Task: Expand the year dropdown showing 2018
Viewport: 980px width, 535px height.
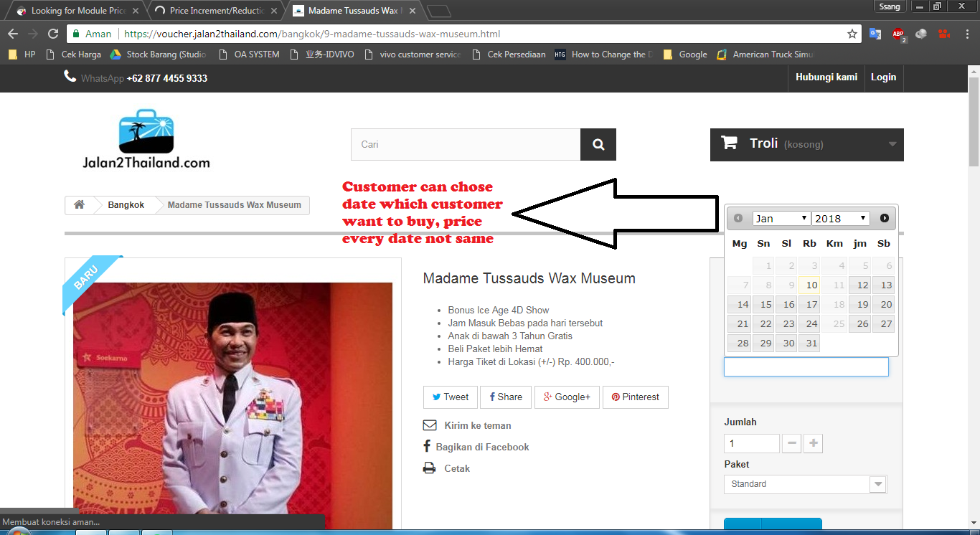Action: pos(841,218)
